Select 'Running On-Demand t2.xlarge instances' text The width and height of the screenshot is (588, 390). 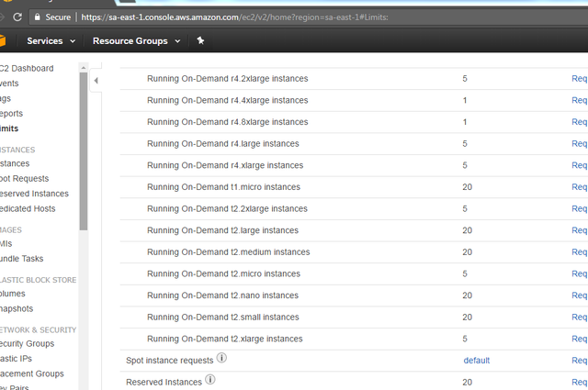(224, 339)
